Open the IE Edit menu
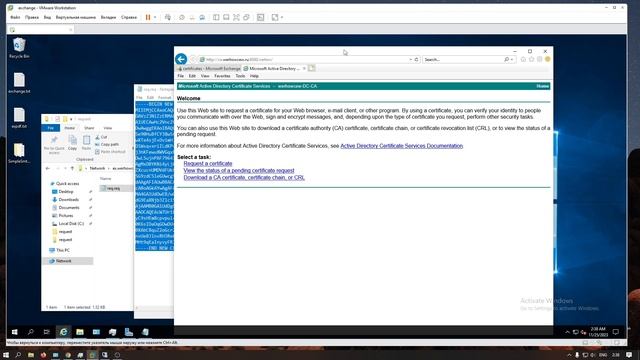640x360 pixels. click(x=192, y=76)
